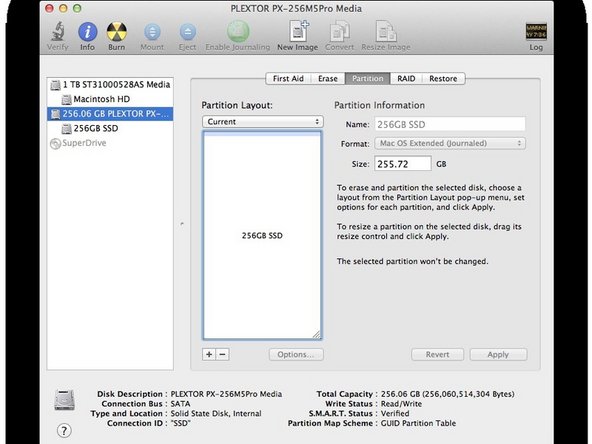Click the Convert toolbar icon
The height and width of the screenshot is (444, 592).
coord(339,31)
